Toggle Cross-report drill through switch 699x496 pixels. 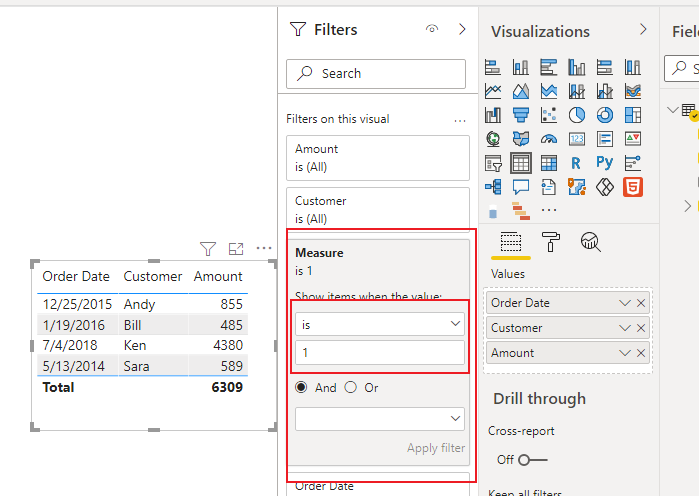tap(532, 459)
